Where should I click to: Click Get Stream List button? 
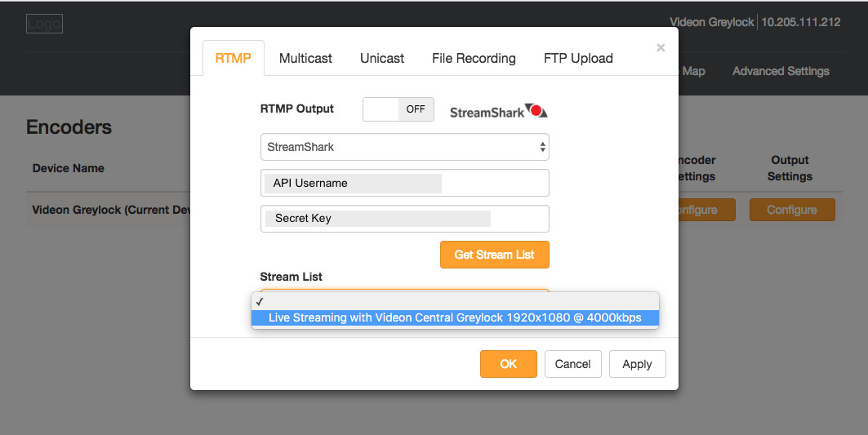[494, 255]
